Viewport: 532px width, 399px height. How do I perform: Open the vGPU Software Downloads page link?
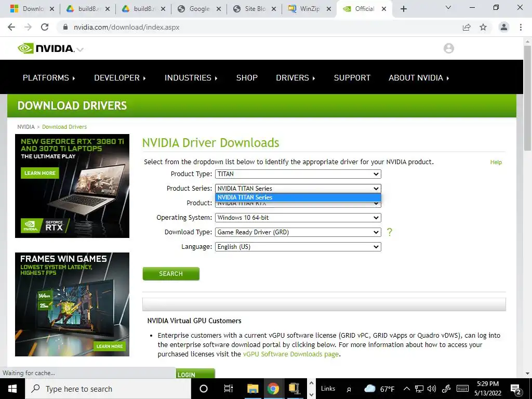[291, 354]
